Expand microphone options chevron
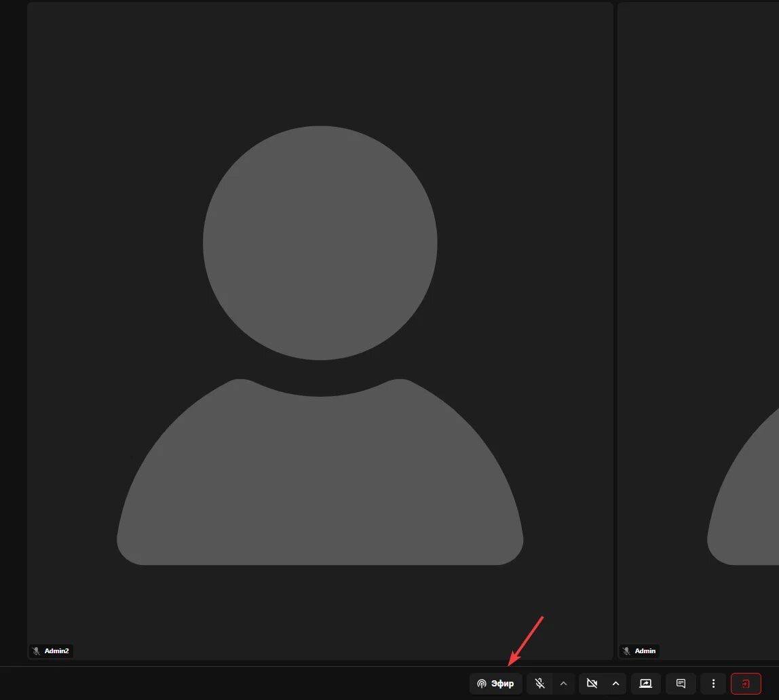 tap(563, 684)
